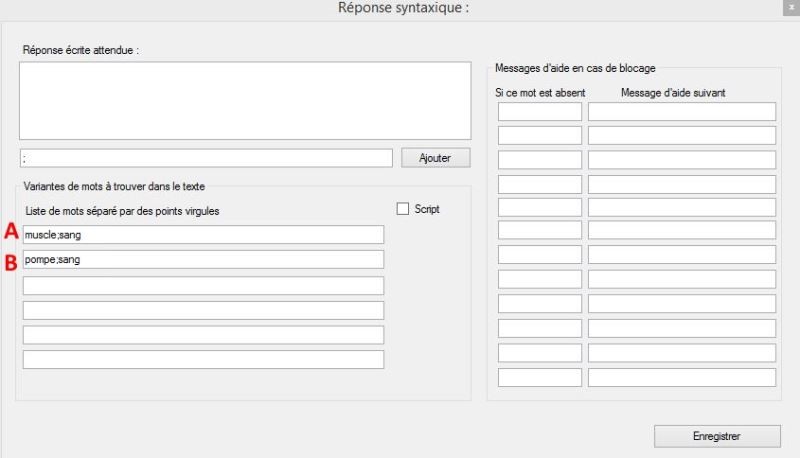Click the Ajouter button
Viewport: 800px width, 458px height.
(x=434, y=158)
